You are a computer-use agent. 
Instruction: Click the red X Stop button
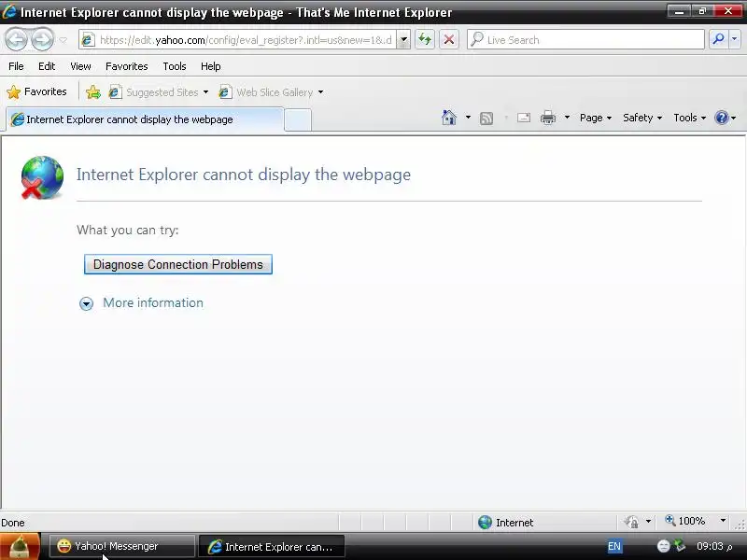449,39
